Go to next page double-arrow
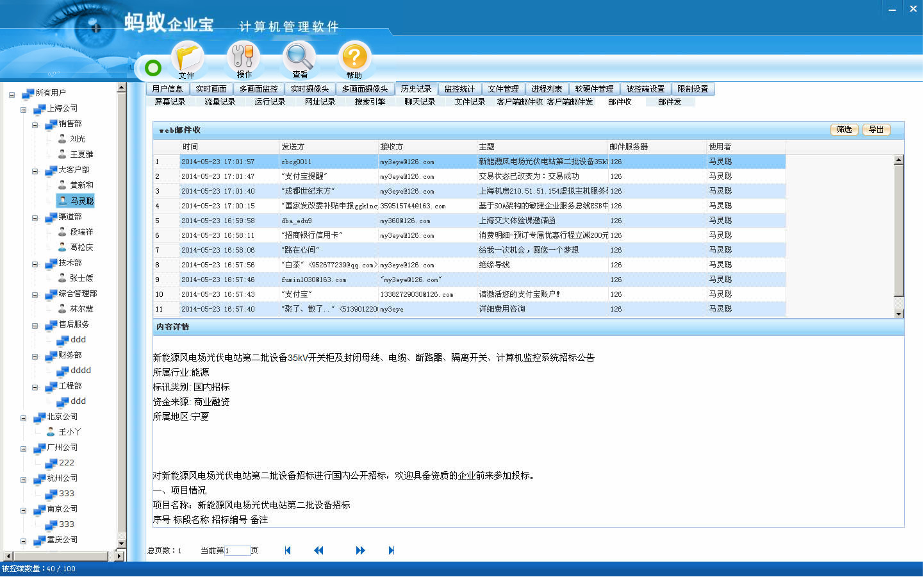The width and height of the screenshot is (924, 577). 360,551
